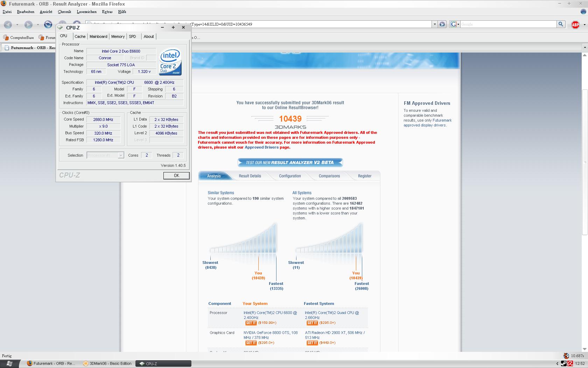The image size is (588, 368).
Task: Select the Analysis tab on the result page
Action: [214, 176]
